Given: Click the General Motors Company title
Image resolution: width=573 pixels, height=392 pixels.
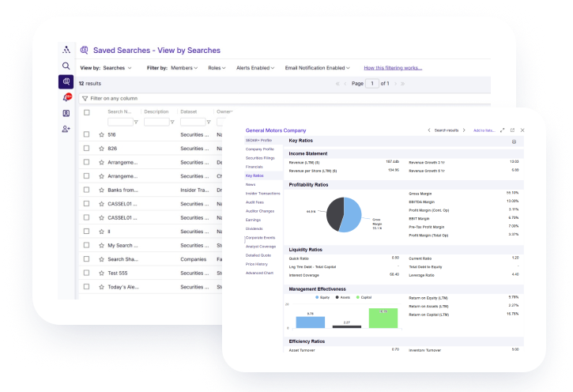Looking at the screenshot, I should point(276,130).
